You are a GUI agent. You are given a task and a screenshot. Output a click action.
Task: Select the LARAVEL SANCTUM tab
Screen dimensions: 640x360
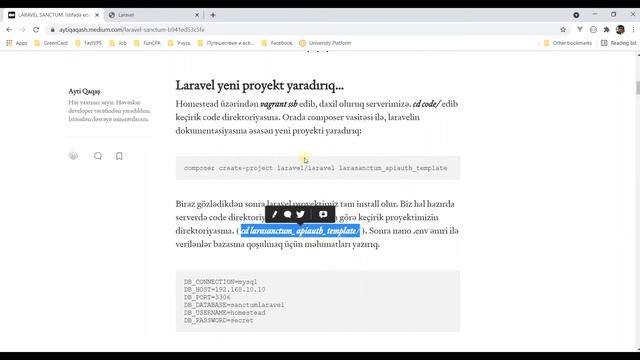tap(53, 15)
